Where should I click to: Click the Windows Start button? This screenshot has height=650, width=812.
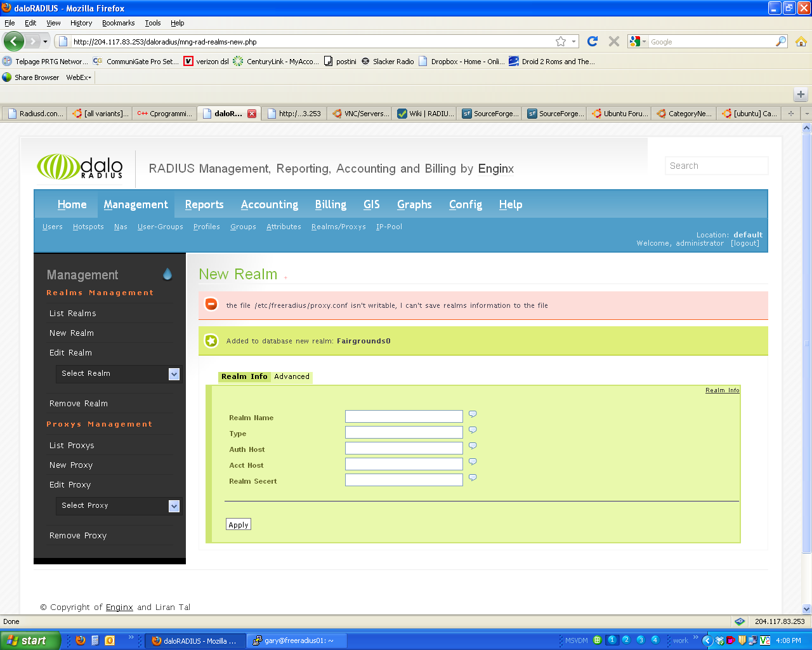pyautogui.click(x=30, y=640)
